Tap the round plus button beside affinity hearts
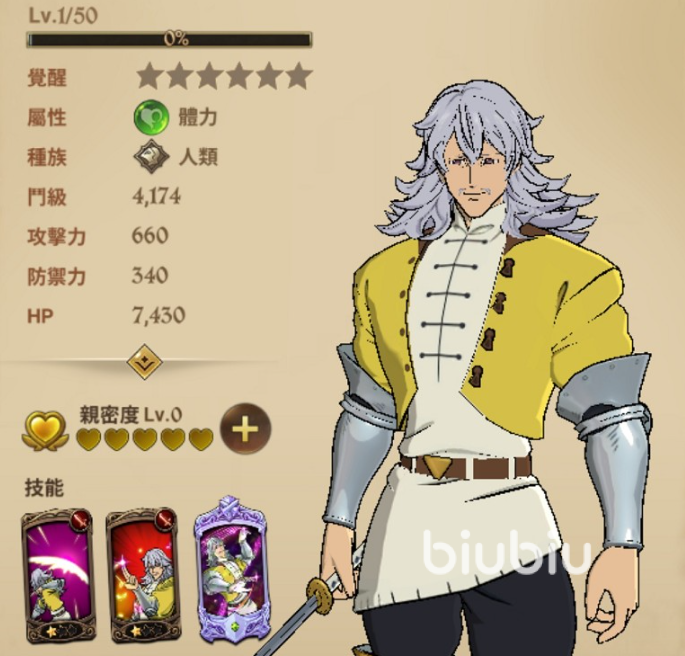685x656 pixels. pos(246,428)
